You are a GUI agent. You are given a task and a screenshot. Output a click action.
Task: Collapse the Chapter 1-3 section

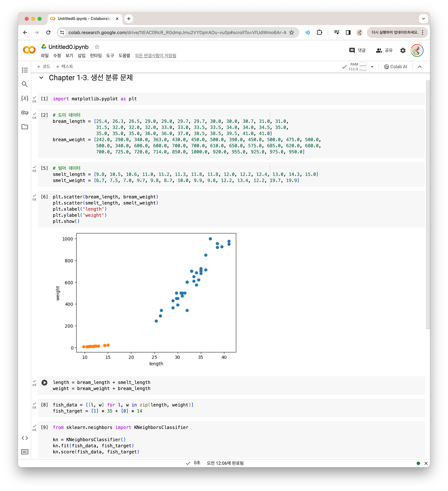41,78
